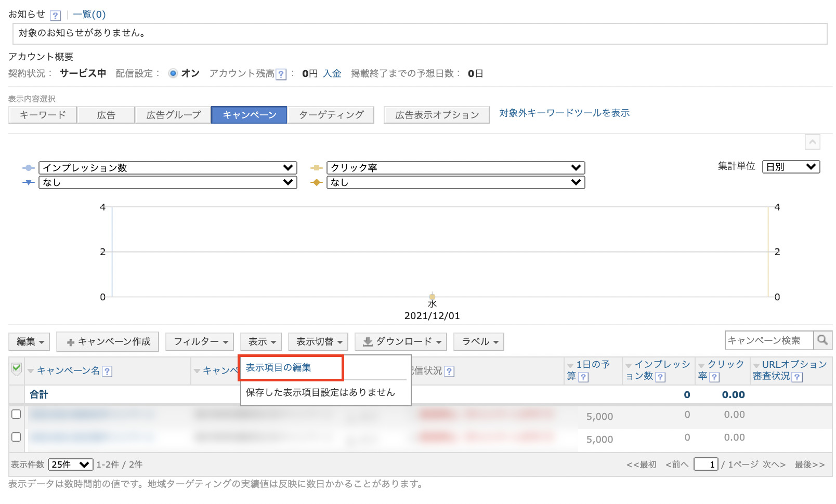Switch to the 広告グループ tab

pos(173,115)
